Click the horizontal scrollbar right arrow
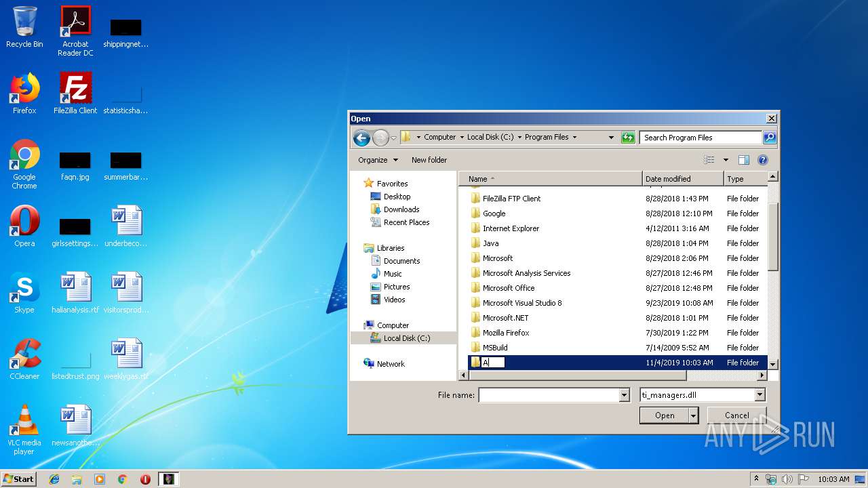The width and height of the screenshot is (868, 488). [762, 375]
